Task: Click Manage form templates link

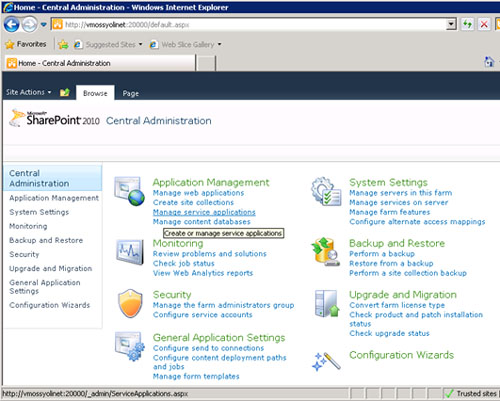Action: [x=196, y=376]
